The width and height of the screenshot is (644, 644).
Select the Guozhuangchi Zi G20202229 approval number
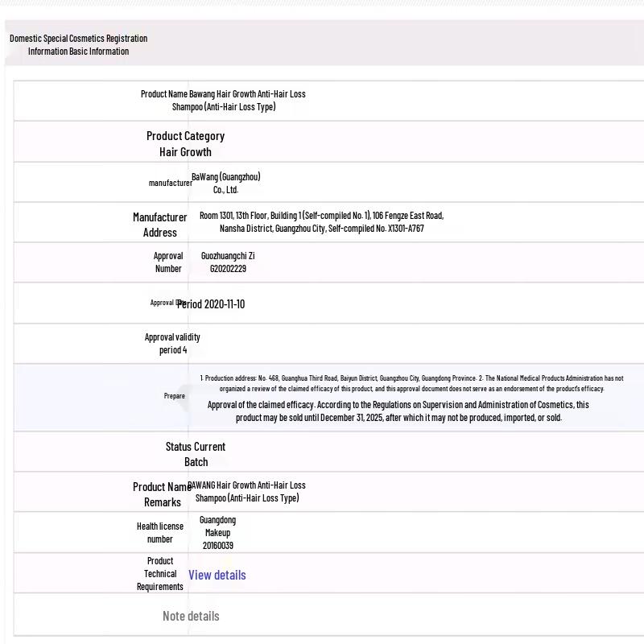point(228,262)
